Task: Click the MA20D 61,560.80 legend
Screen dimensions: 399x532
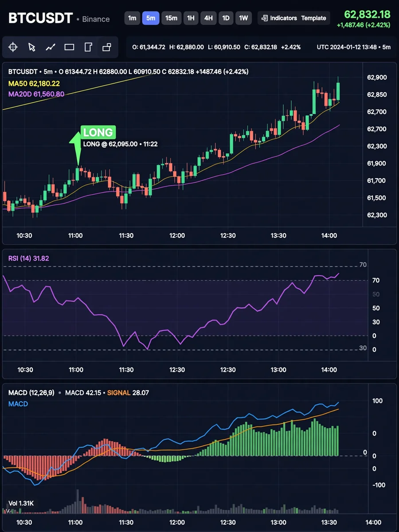Action: (36, 94)
